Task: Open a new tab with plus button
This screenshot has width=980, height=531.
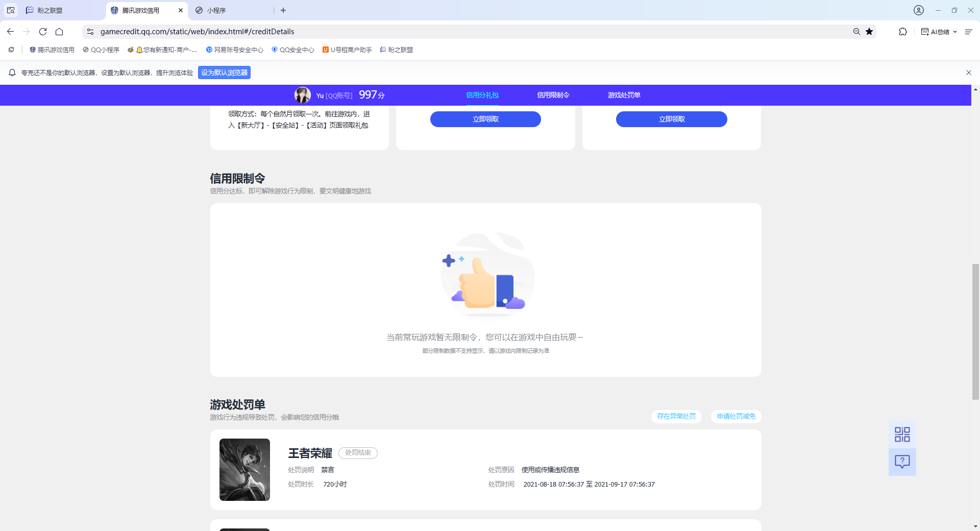Action: pyautogui.click(x=283, y=10)
